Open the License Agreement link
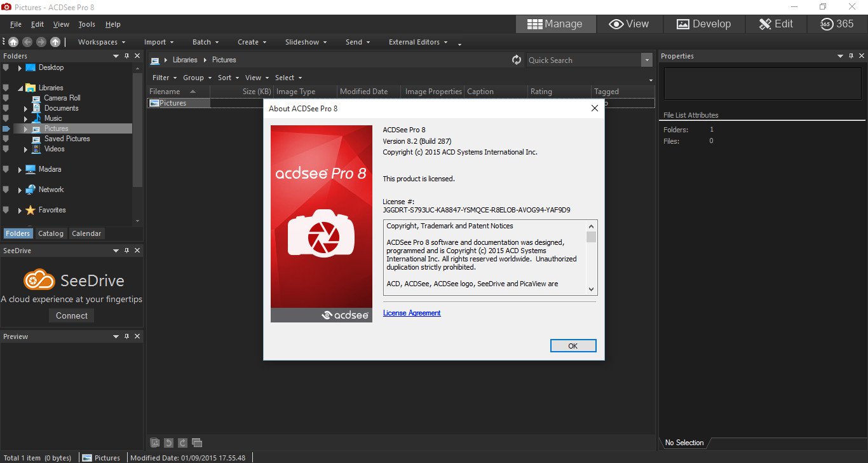868x463 pixels. [412, 313]
